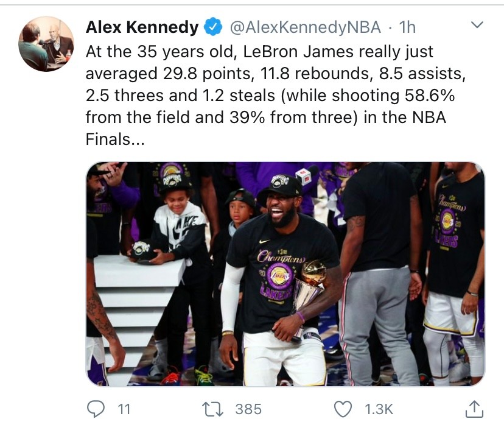
Task: Open Alex Kennedy's round profile picture
Action: coord(46,44)
